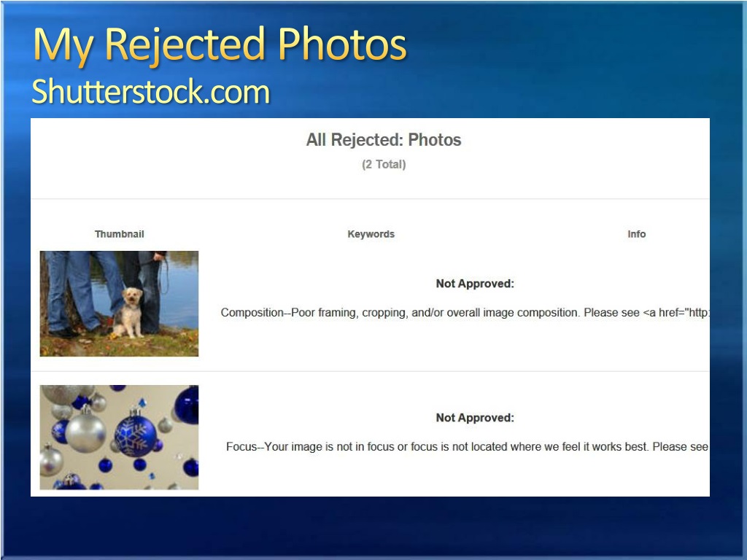Select the Focus rejection reason text
This screenshot has width=747, height=560.
(x=468, y=447)
